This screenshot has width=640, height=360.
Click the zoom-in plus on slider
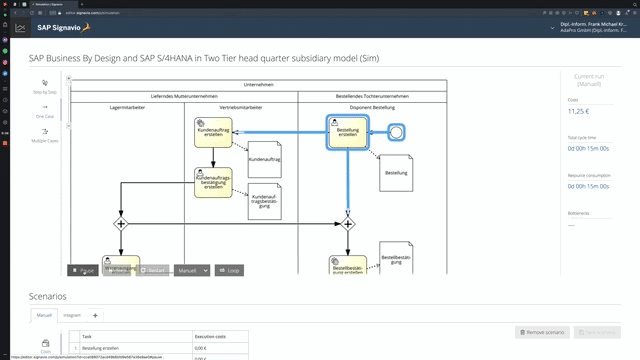click(x=69, y=78)
